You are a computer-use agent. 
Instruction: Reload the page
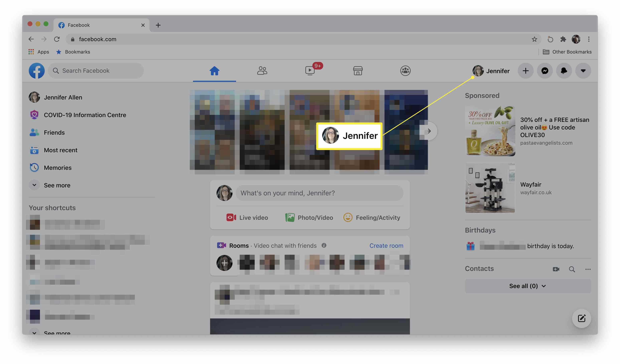57,39
